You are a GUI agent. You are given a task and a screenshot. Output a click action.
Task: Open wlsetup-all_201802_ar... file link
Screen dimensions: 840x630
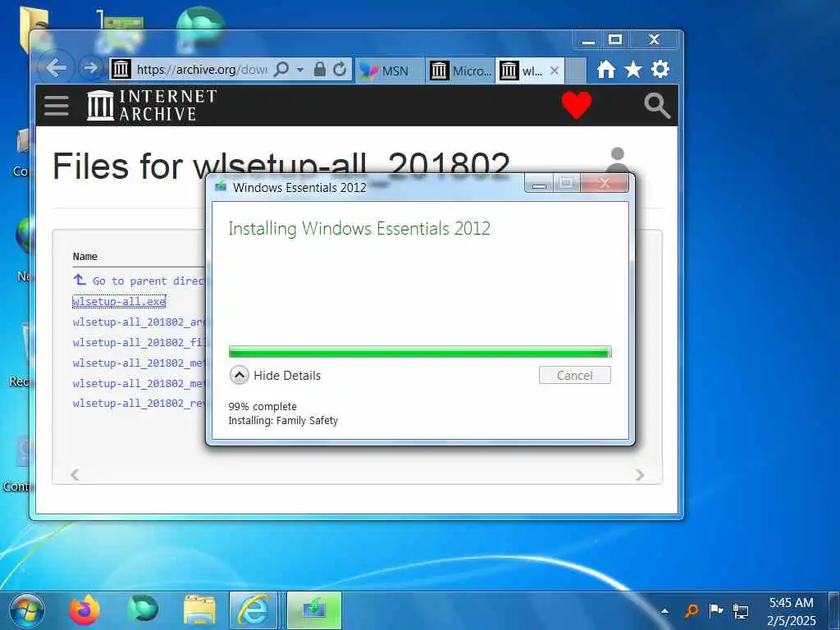[139, 322]
